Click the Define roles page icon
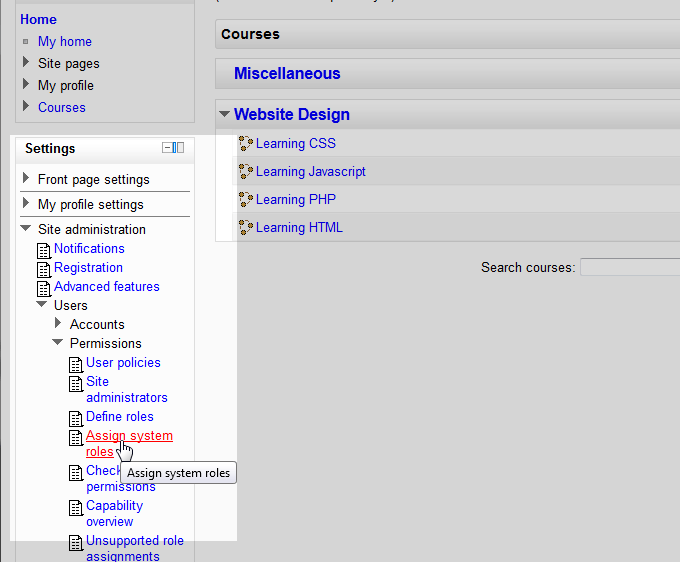The image size is (680, 562). point(76,418)
